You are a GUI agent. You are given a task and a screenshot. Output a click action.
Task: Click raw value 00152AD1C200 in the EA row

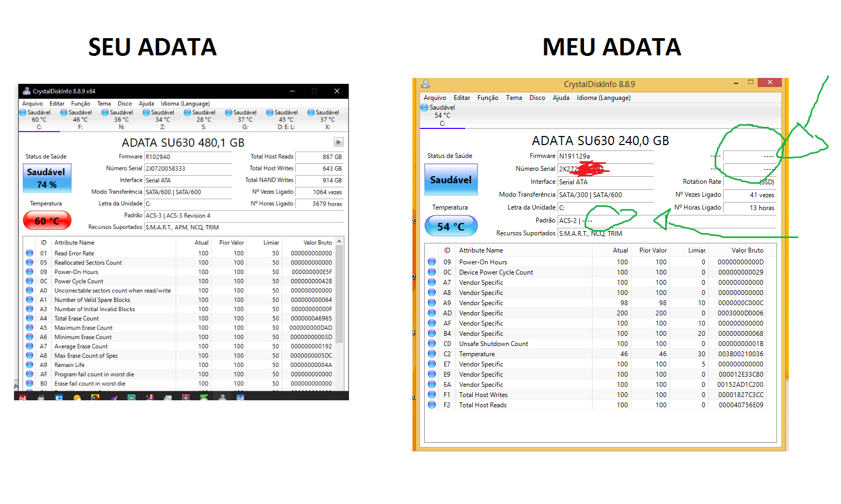(740, 384)
